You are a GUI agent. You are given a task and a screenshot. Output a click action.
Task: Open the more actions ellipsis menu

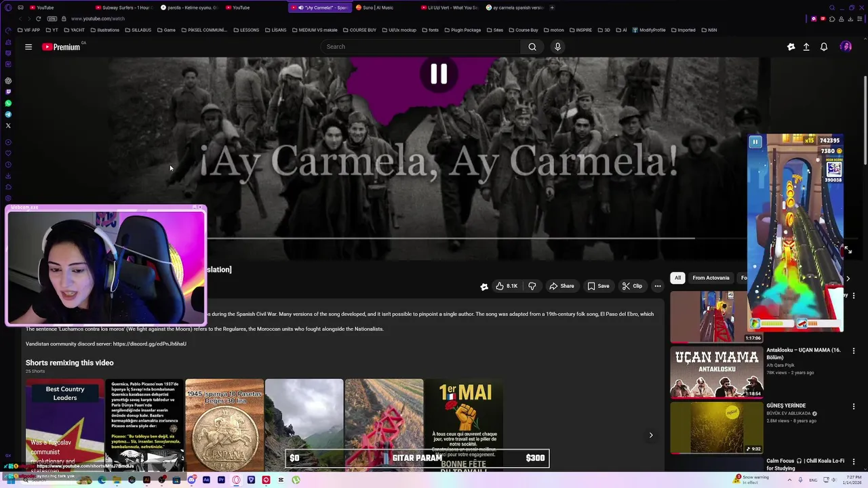(x=658, y=286)
